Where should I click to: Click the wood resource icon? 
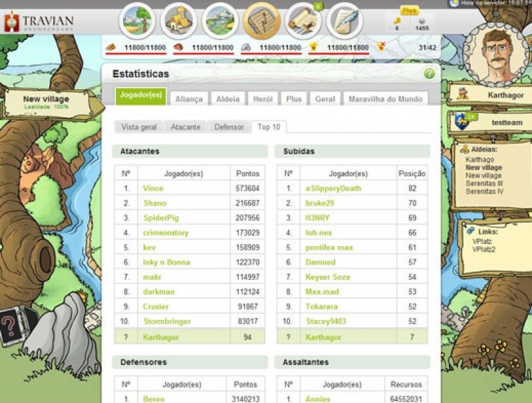coord(111,47)
